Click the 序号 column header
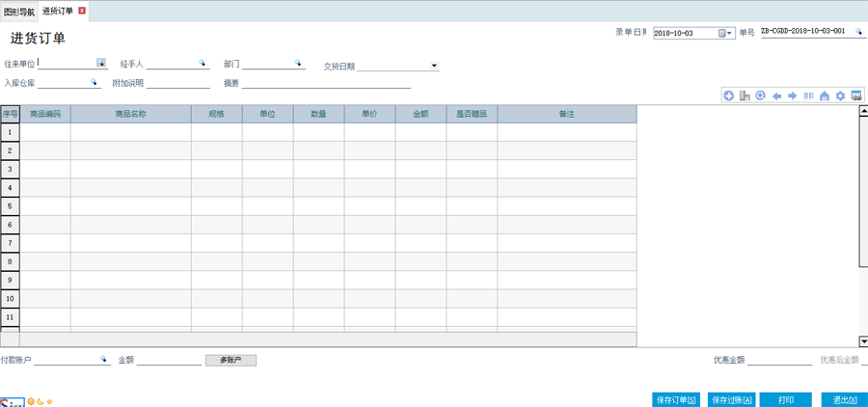 point(10,114)
